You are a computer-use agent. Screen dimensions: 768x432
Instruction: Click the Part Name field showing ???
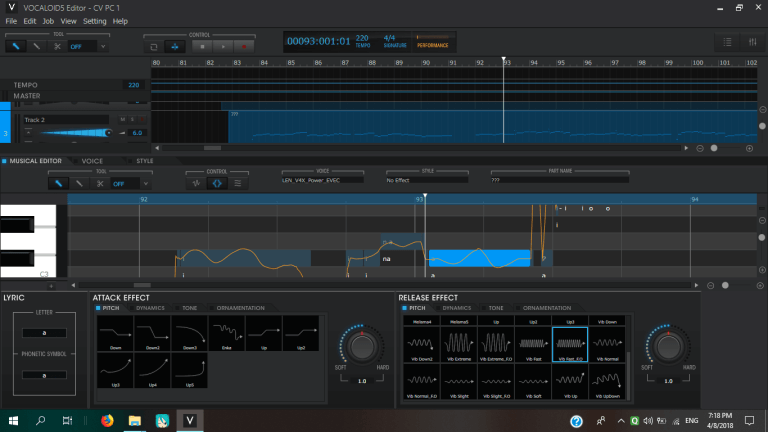point(560,180)
